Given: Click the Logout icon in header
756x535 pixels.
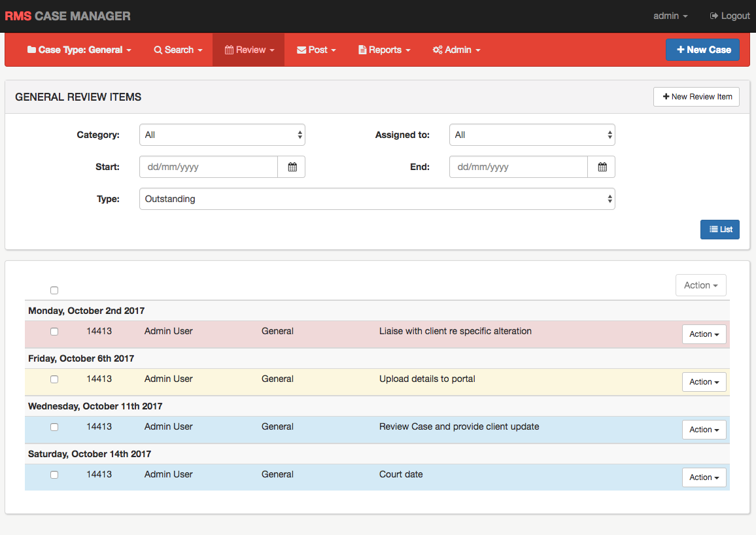Looking at the screenshot, I should (x=714, y=16).
